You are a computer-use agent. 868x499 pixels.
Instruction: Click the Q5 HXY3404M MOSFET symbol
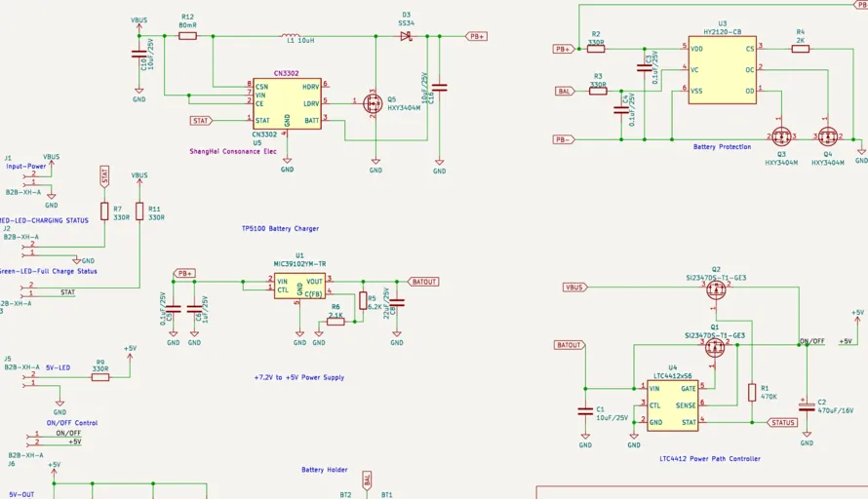(374, 103)
